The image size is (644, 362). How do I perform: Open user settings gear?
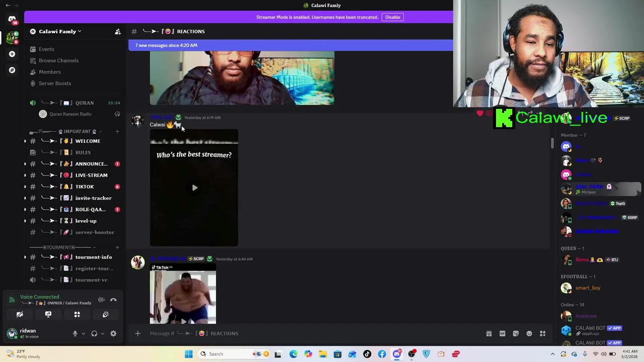point(113,333)
